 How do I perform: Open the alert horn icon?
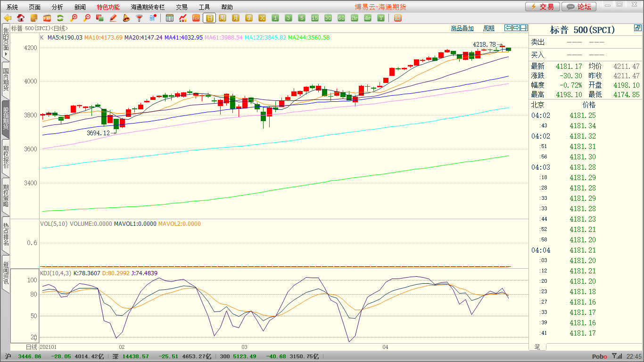[126, 18]
